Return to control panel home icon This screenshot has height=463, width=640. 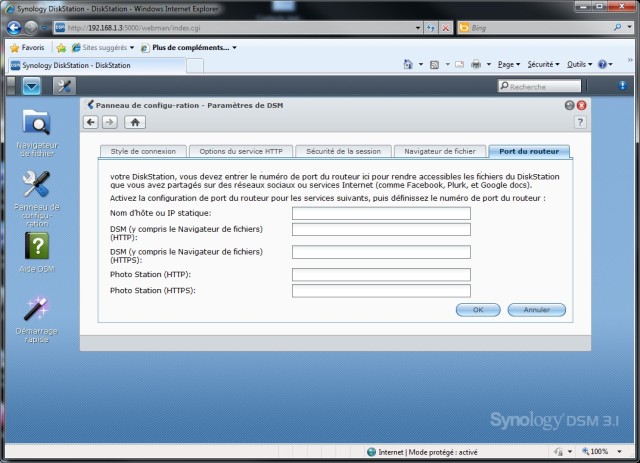coord(135,122)
